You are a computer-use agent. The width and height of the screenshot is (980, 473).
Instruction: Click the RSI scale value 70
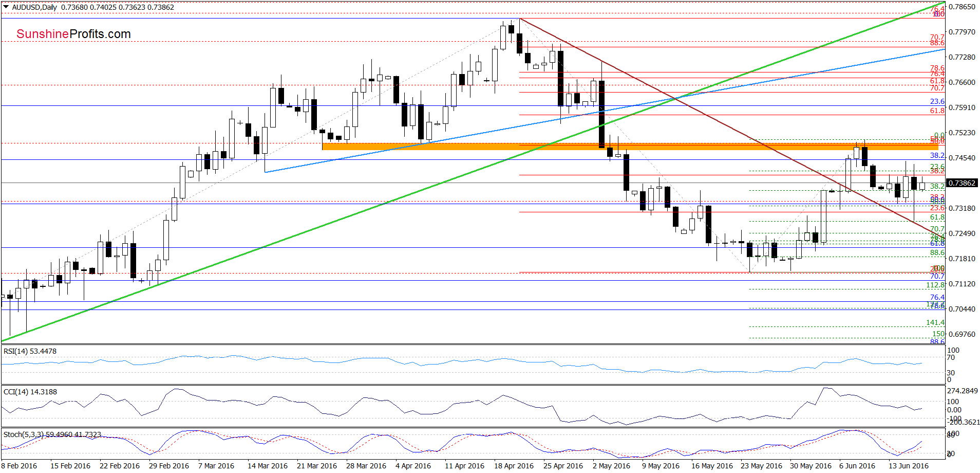click(x=951, y=357)
